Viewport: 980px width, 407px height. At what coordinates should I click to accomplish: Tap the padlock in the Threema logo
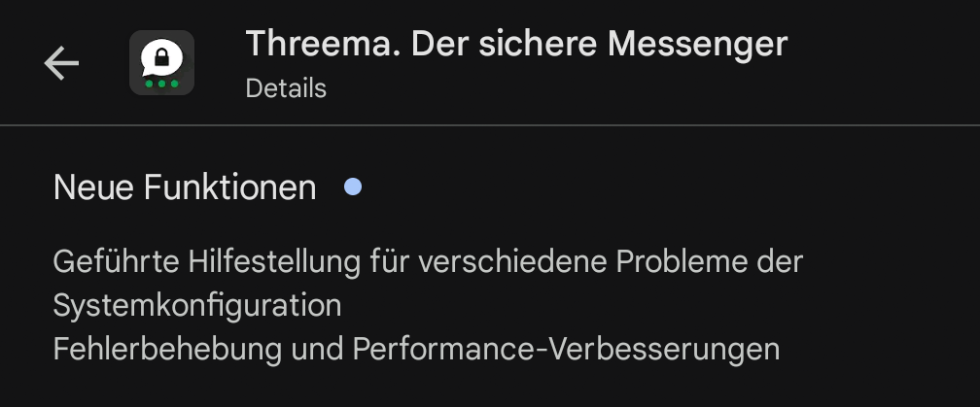coord(160,57)
